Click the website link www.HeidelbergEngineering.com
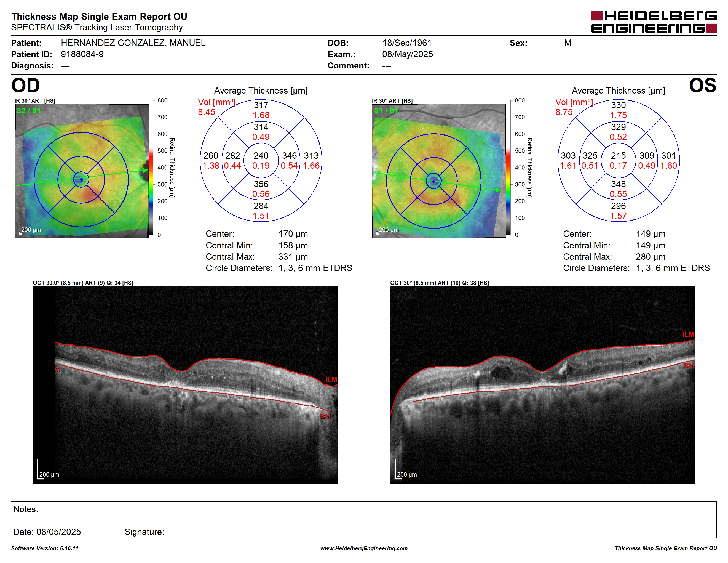This screenshot has height=563, width=728. click(364, 548)
